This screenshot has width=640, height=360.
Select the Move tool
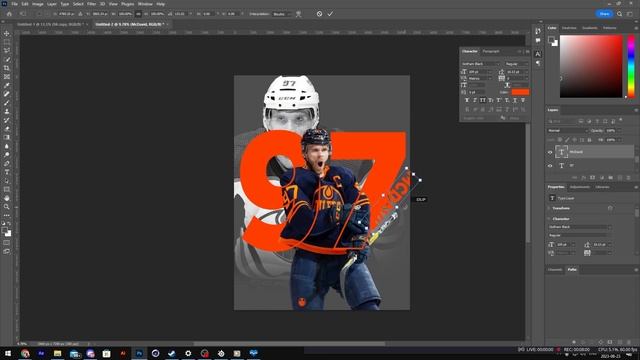(7, 33)
